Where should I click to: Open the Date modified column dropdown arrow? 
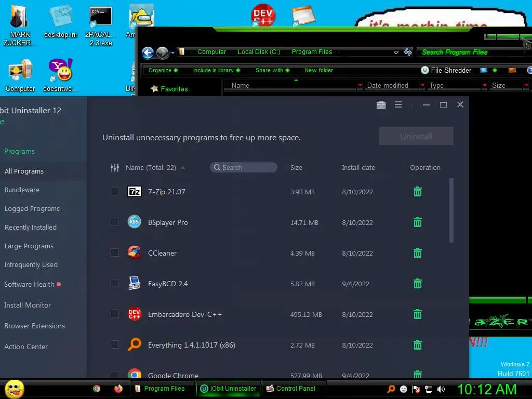point(422,86)
